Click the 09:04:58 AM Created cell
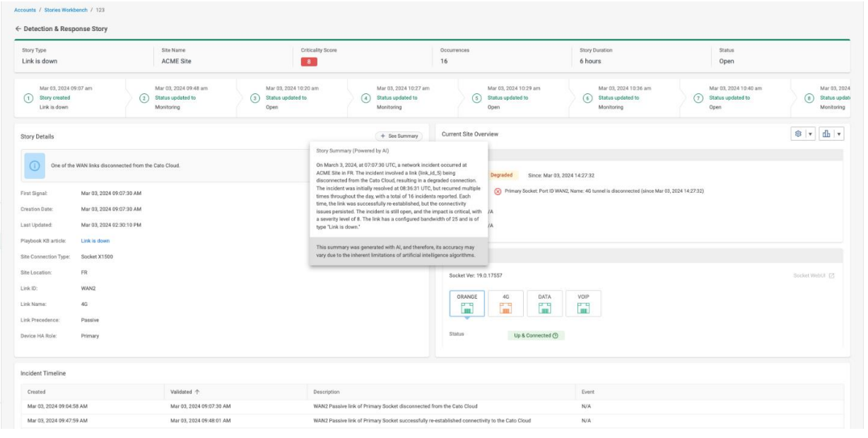868x438 pixels. 58,406
